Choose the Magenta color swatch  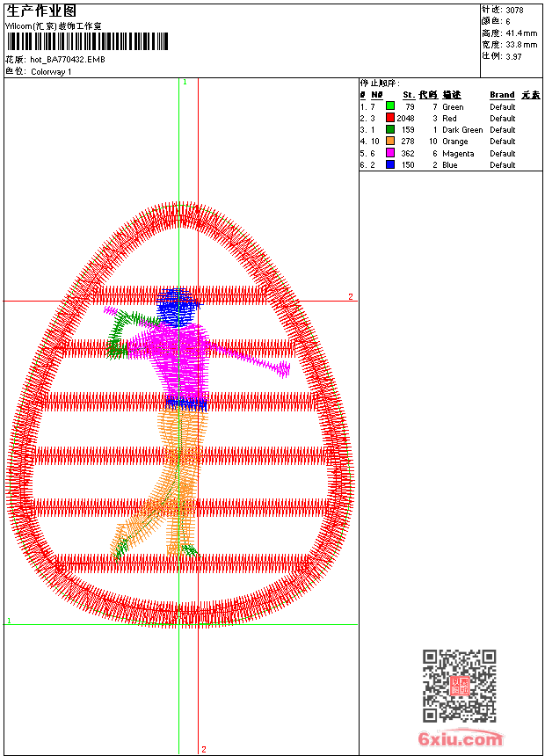point(389,153)
